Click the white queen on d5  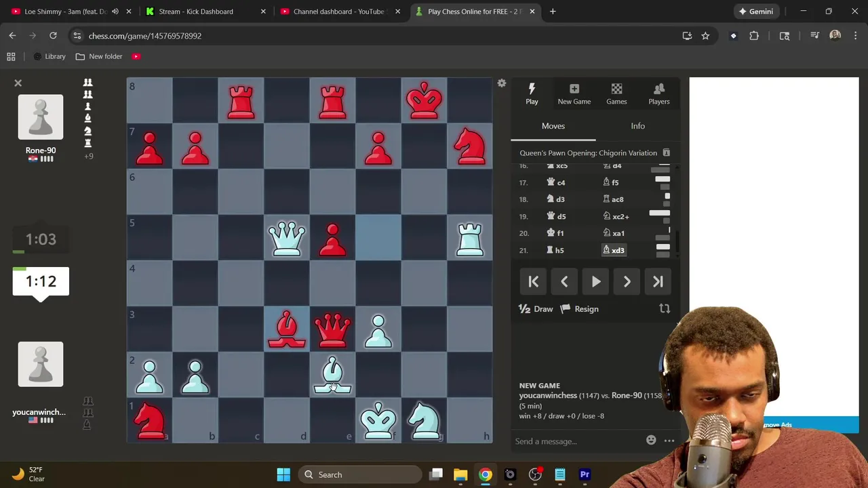click(x=287, y=239)
